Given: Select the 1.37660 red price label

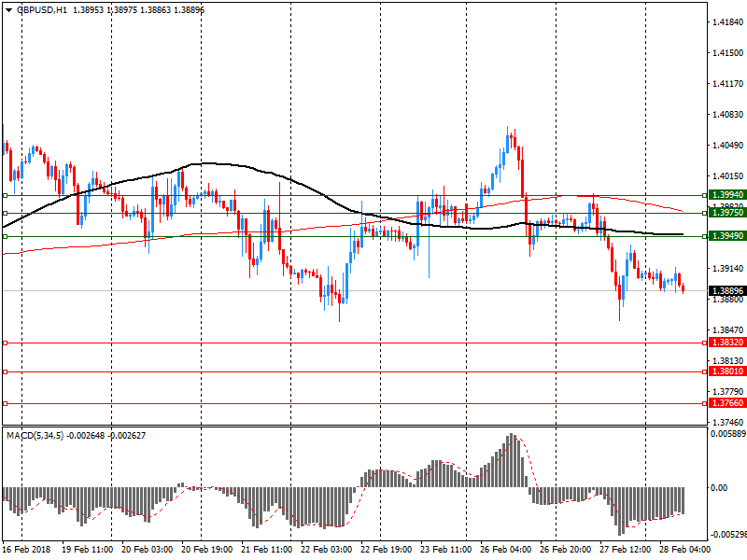Looking at the screenshot, I should [726, 403].
